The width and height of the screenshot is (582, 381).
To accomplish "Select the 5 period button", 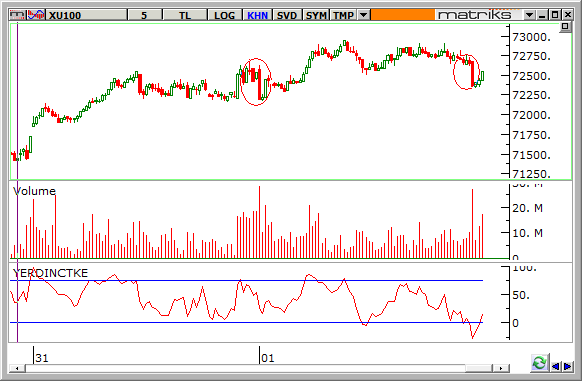I will point(144,15).
